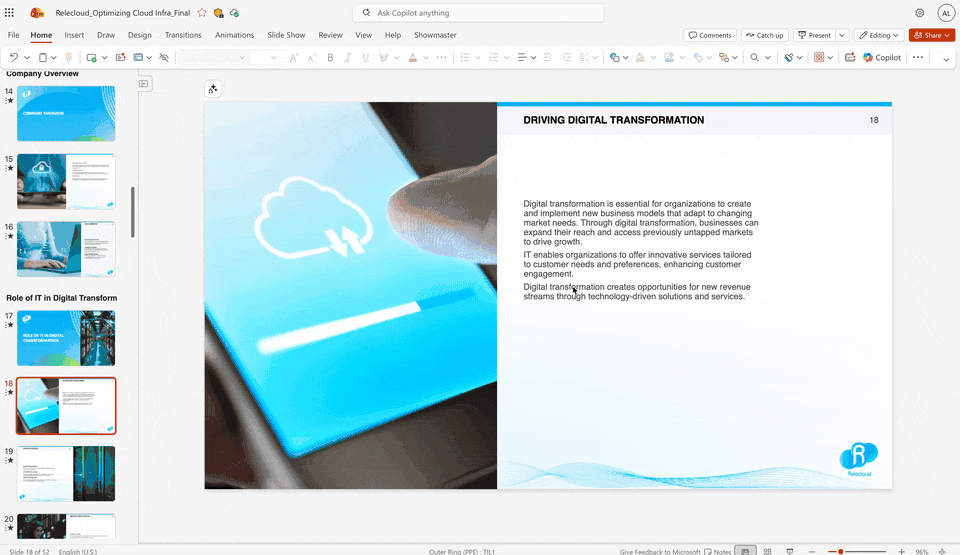
Task: Click the Catch up button
Action: [765, 35]
